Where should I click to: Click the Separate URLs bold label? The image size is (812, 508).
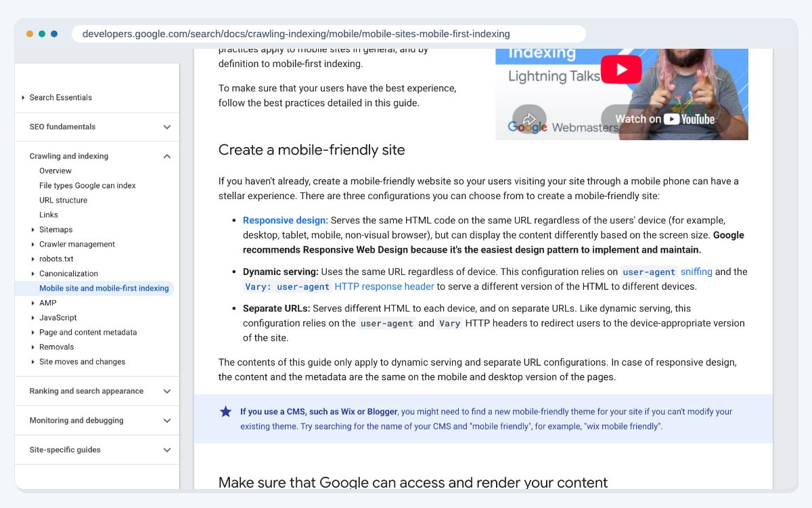click(277, 308)
